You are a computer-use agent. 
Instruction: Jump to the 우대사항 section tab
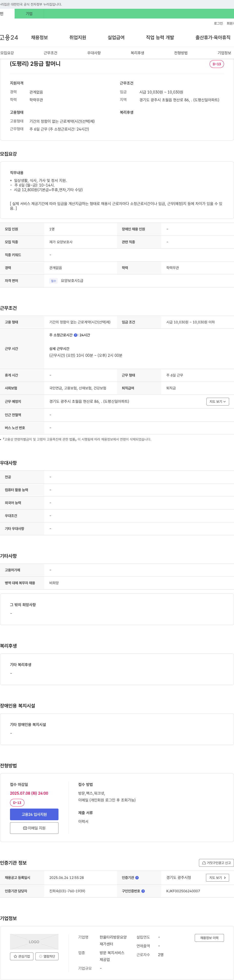pos(94,53)
